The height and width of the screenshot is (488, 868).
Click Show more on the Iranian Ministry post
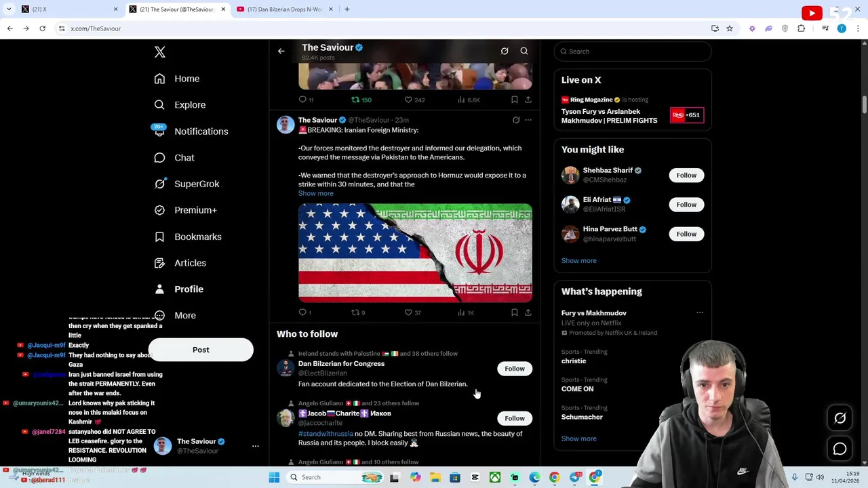[x=316, y=193]
